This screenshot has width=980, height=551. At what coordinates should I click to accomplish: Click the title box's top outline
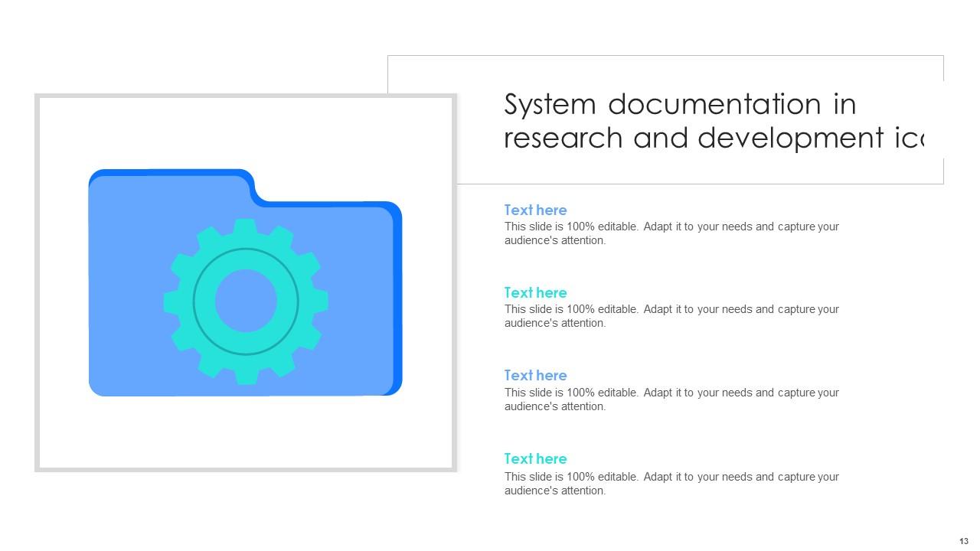point(665,55)
